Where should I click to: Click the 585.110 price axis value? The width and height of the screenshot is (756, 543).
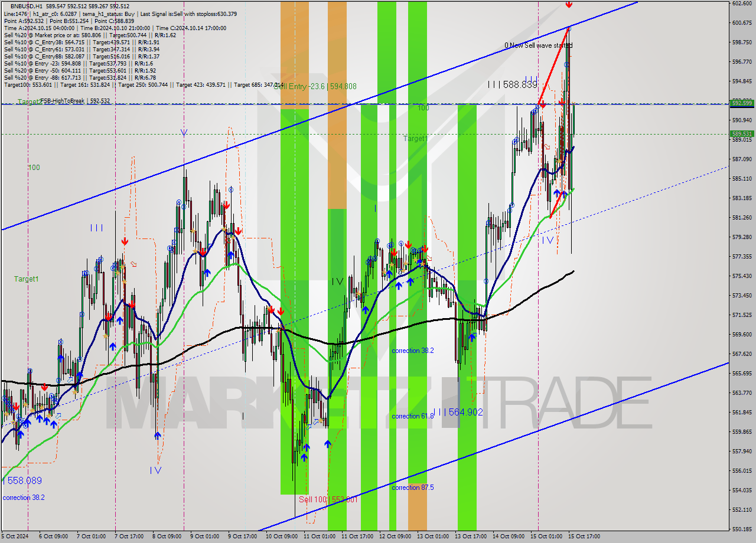[742, 179]
